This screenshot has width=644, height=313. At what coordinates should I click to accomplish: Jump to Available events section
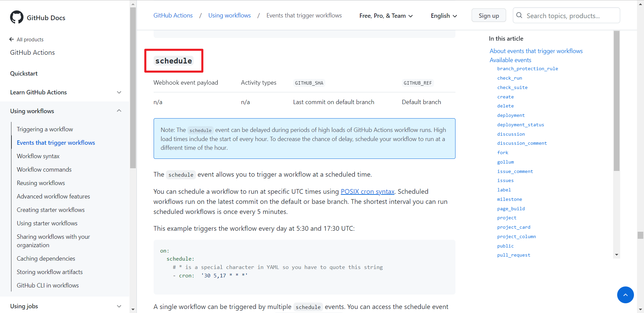pyautogui.click(x=510, y=60)
